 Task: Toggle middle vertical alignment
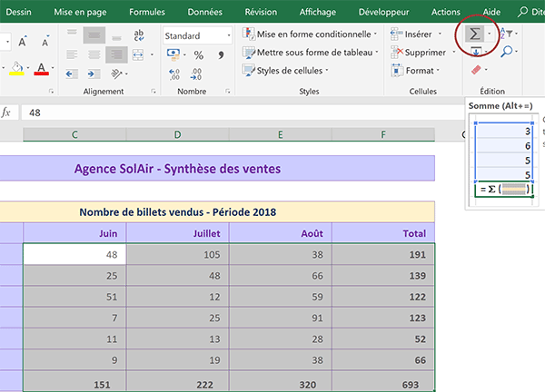tap(94, 34)
